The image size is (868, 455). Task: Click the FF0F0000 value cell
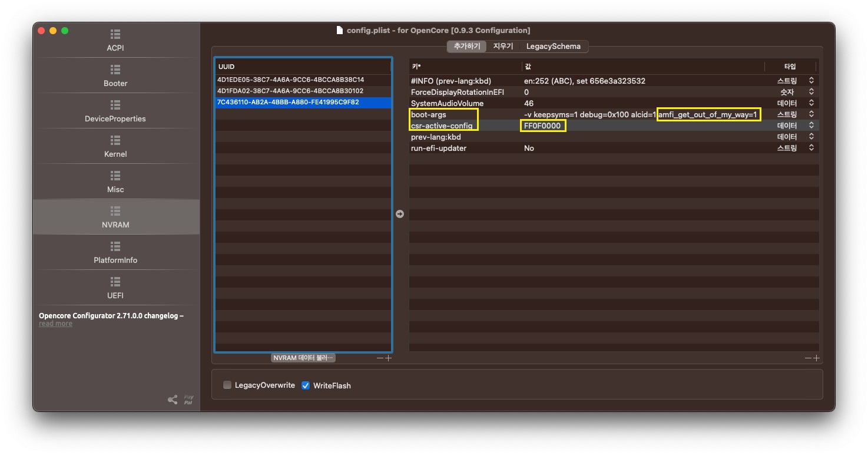click(x=542, y=126)
